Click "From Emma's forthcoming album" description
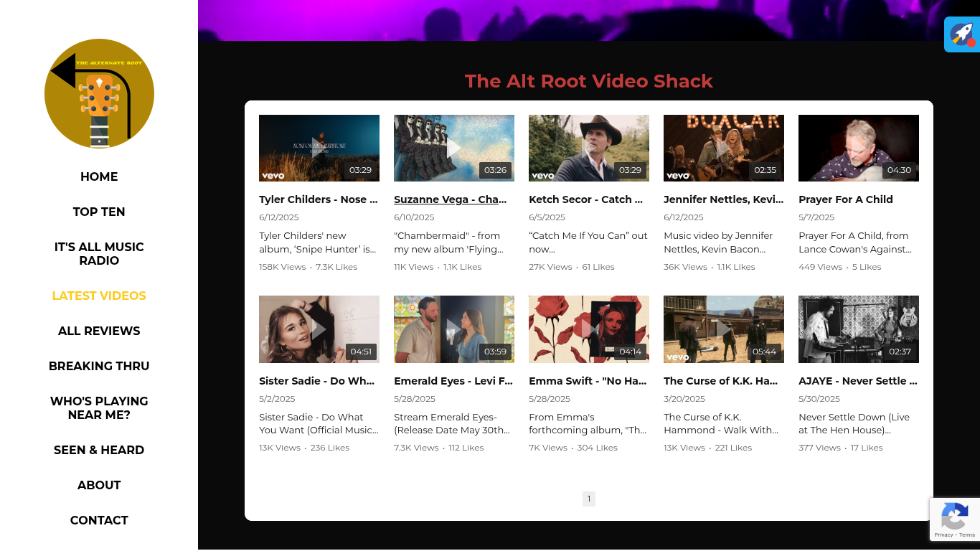Viewport: 980px width, 551px height. (588, 423)
